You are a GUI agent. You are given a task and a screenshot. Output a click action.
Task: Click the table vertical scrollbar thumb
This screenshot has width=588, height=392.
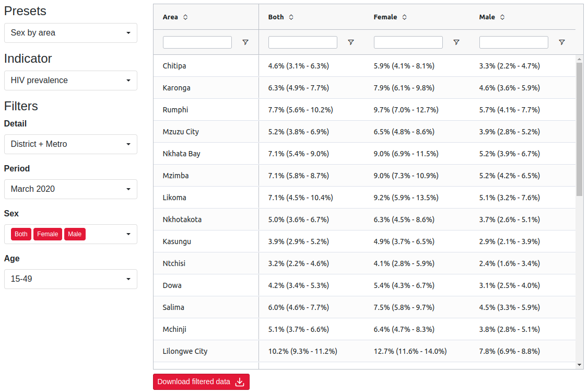pyautogui.click(x=579, y=129)
